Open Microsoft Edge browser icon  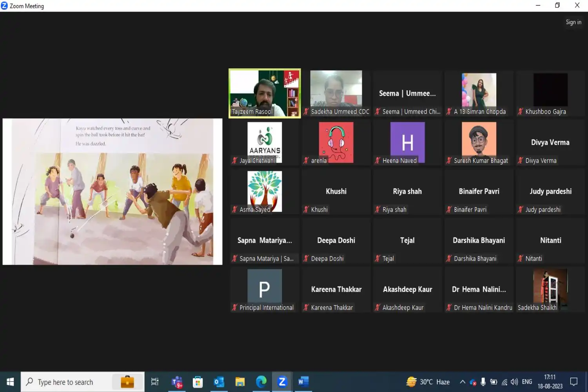(261, 382)
